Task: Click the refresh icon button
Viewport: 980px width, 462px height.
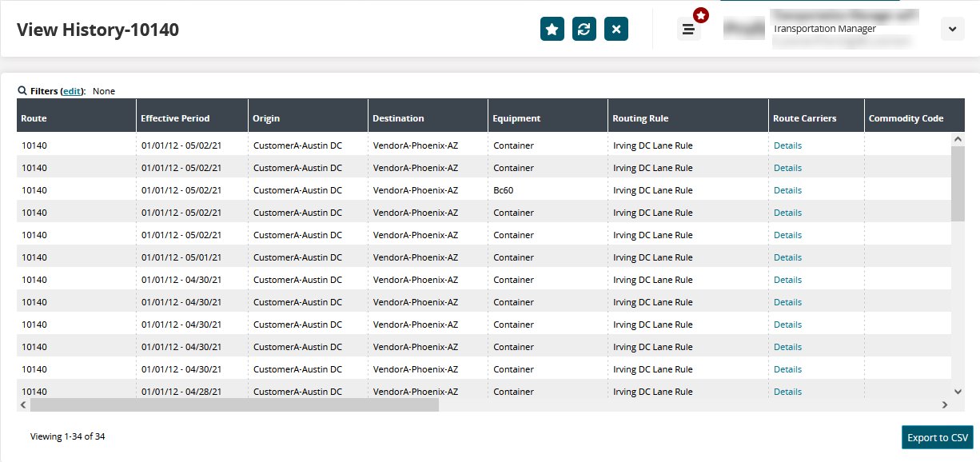Action: click(584, 29)
